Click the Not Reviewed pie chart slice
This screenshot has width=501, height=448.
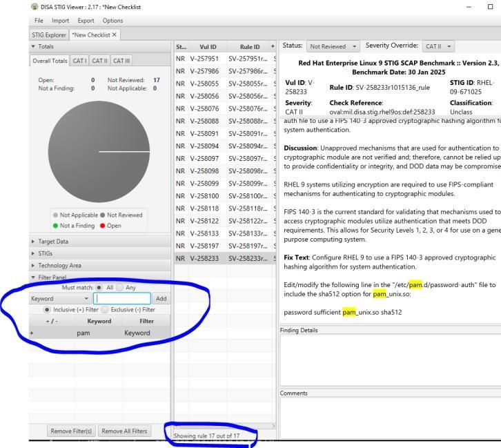99,151
